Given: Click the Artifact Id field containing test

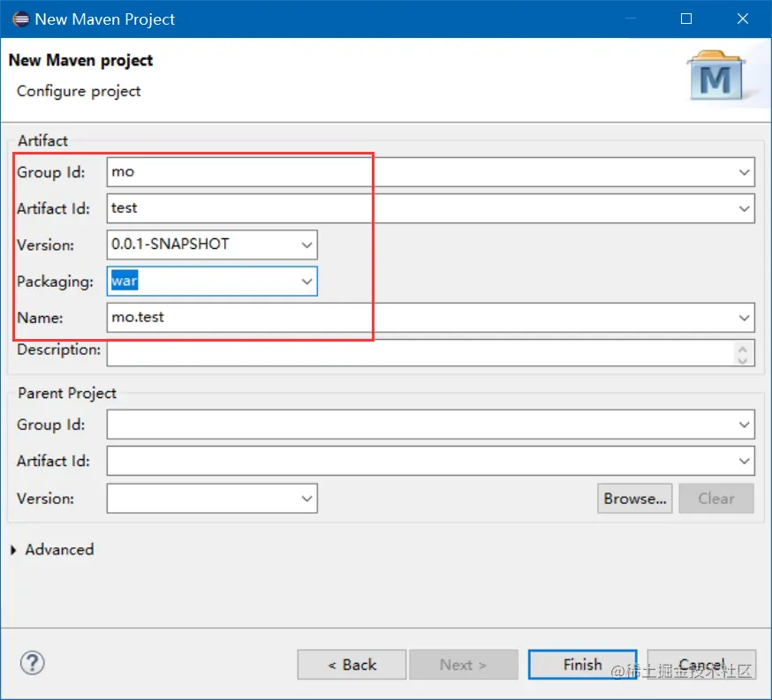Looking at the screenshot, I should (x=430, y=208).
